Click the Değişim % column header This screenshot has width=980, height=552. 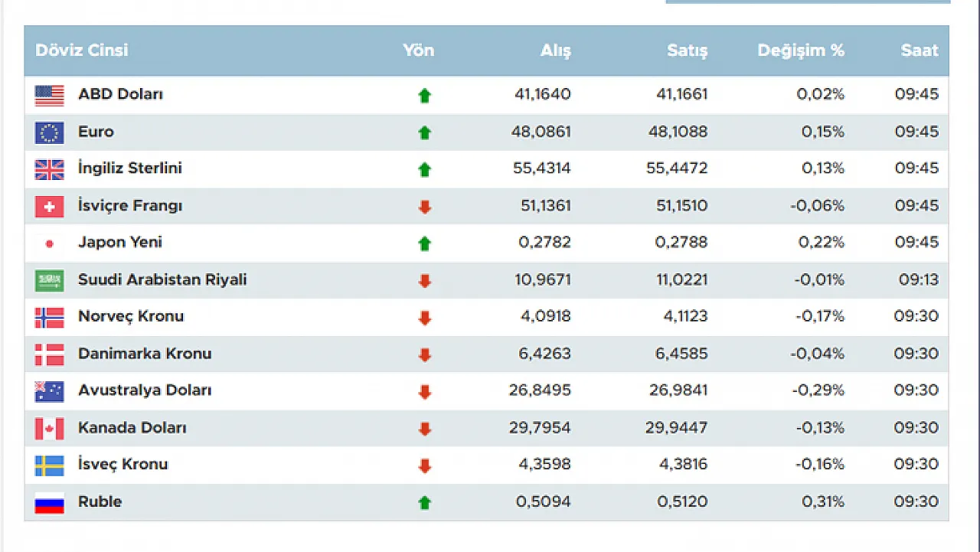coord(800,51)
